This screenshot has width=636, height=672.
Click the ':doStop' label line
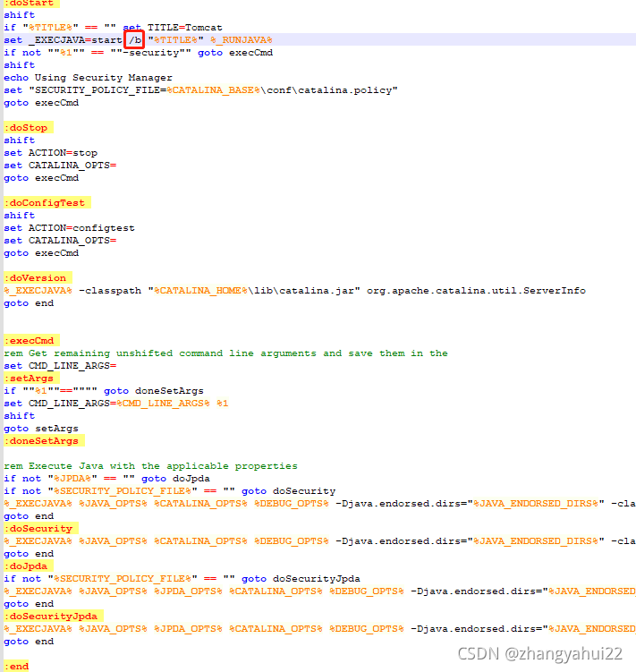tap(29, 128)
